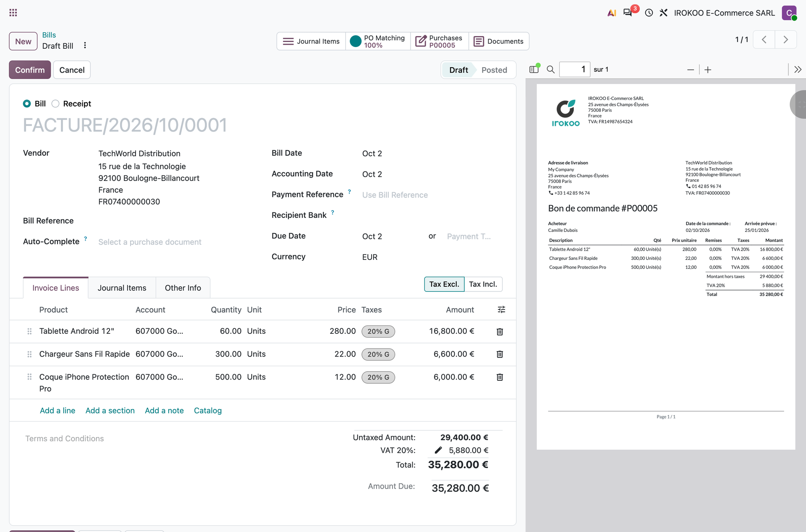The image size is (806, 532).
Task: Open the apps grid home menu
Action: (x=13, y=13)
